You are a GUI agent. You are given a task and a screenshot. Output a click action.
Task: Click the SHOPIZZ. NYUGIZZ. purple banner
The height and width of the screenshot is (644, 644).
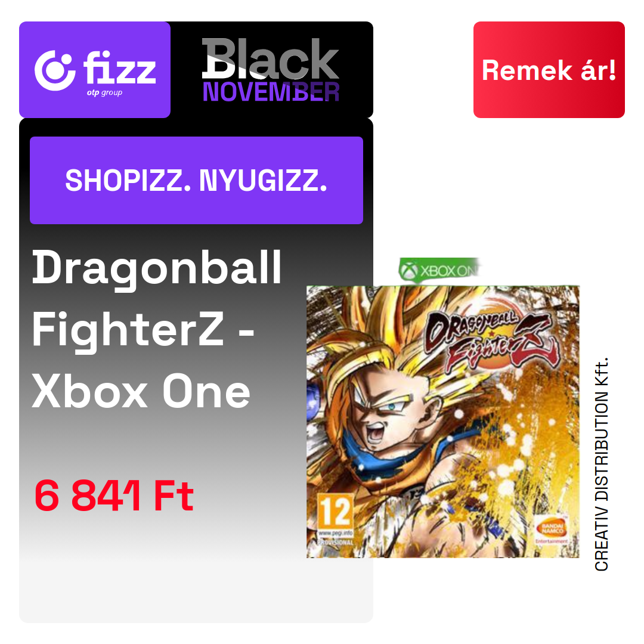point(196,180)
